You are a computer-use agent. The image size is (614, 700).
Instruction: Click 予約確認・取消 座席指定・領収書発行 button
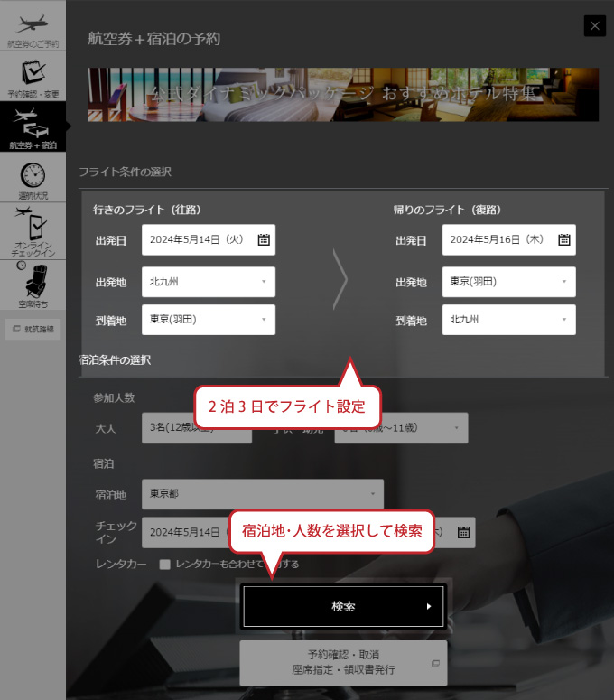point(343,663)
